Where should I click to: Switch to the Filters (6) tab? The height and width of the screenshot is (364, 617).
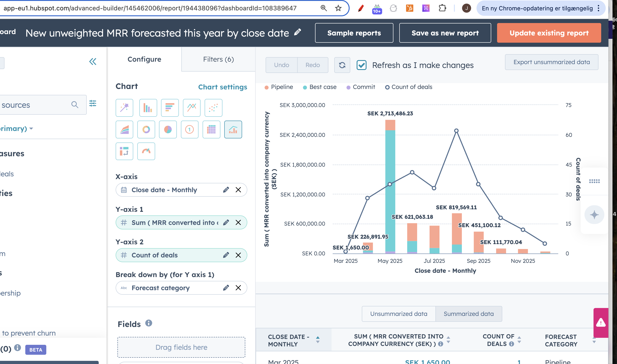[218, 59]
